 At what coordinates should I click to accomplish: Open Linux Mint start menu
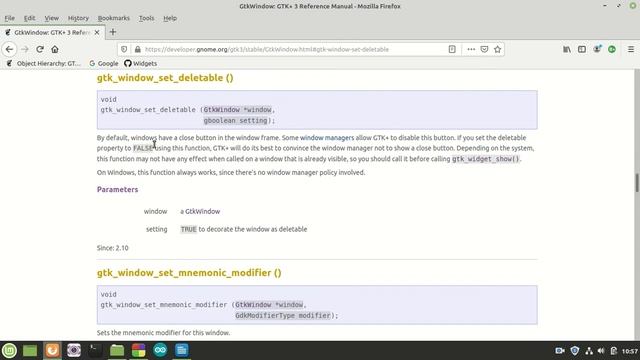pos(9,350)
